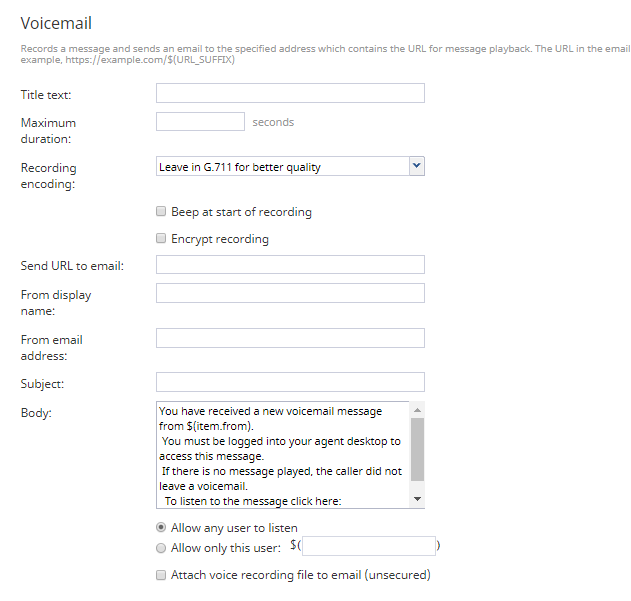631x601 pixels.
Task: Toggle the Encrypt recording checkbox
Action: coord(161,238)
